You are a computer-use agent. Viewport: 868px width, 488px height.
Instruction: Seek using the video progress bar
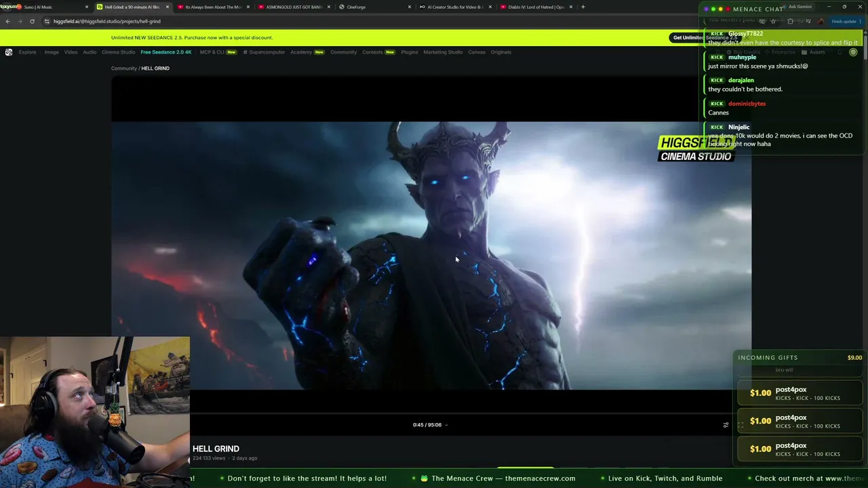coord(431,413)
